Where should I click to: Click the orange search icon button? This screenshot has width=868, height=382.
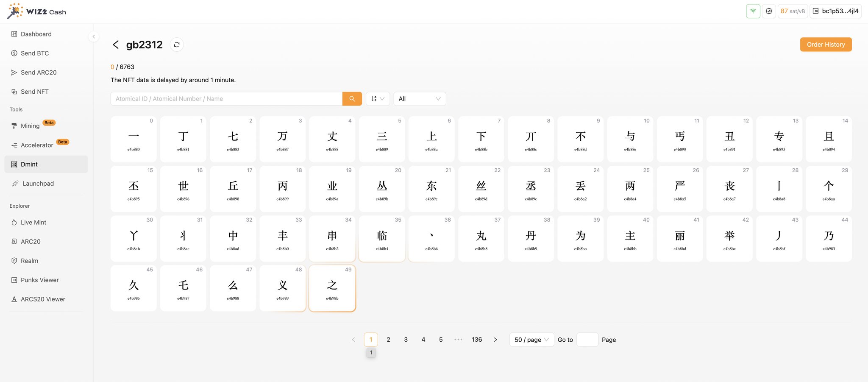tap(352, 99)
